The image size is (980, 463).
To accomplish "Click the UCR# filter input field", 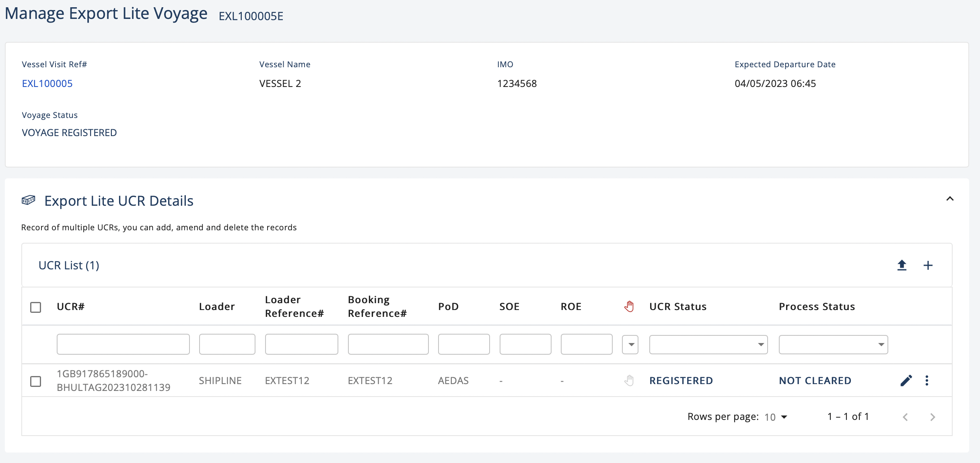I will coord(123,344).
